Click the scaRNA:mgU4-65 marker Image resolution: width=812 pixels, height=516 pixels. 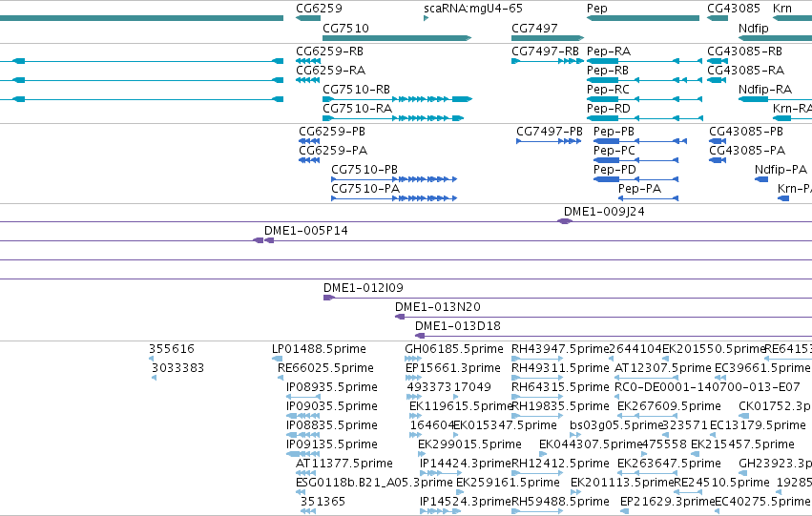426,18
